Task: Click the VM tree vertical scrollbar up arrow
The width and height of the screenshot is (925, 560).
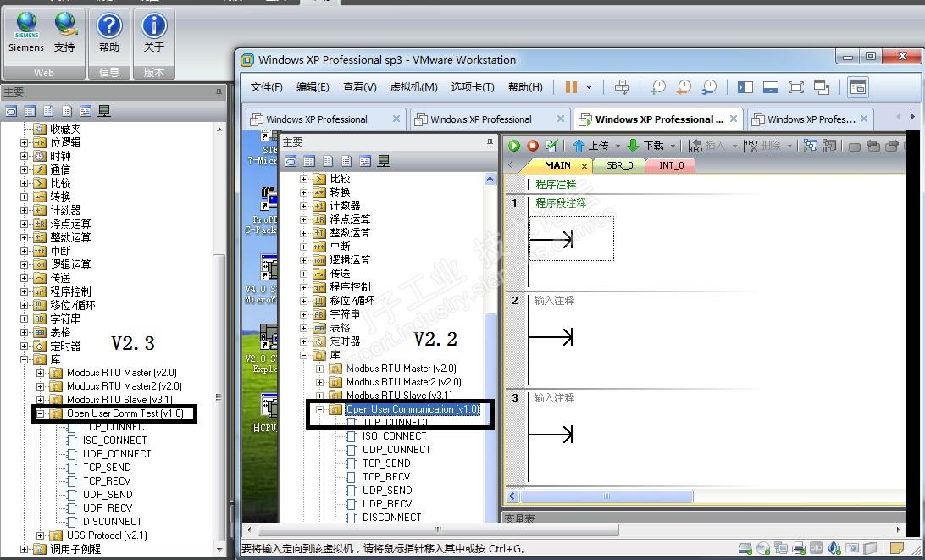Action: click(x=490, y=179)
